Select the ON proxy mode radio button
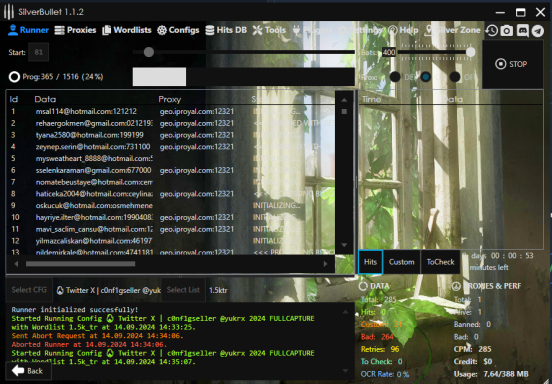Image resolution: width=552 pixels, height=384 pixels. [x=426, y=76]
